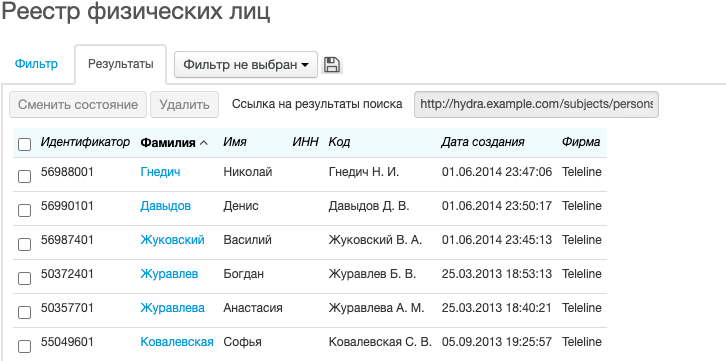The height and width of the screenshot is (361, 726).
Task: Click the date 01.06.2014 23:47:06
Action: (497, 172)
